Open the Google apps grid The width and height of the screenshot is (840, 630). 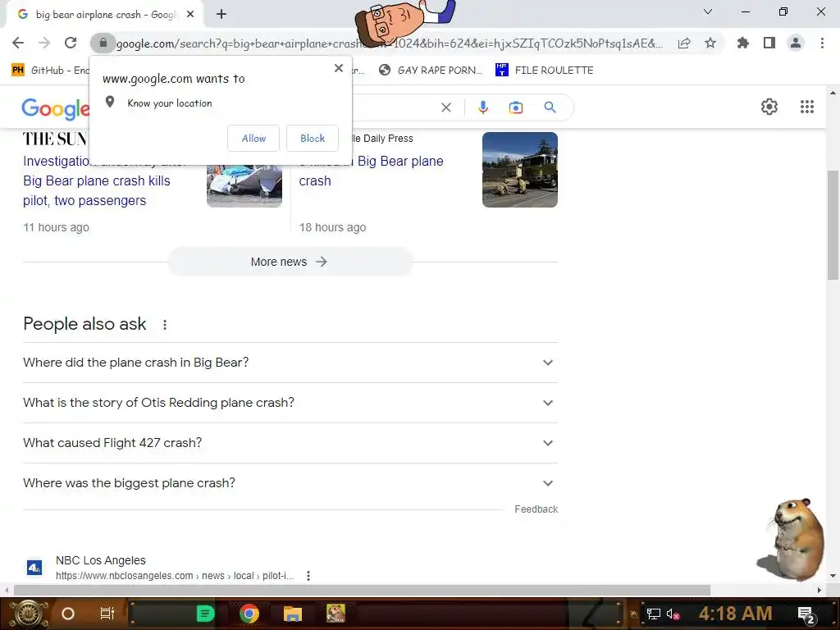(807, 107)
